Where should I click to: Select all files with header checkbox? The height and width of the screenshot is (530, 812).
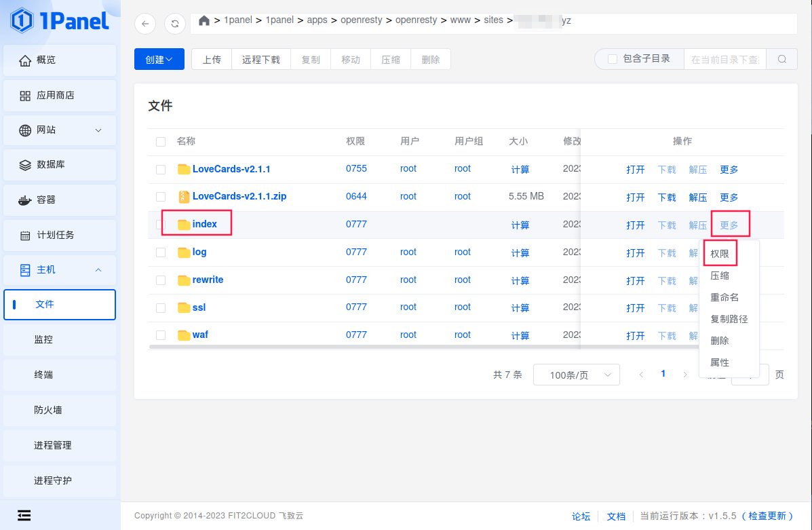161,142
